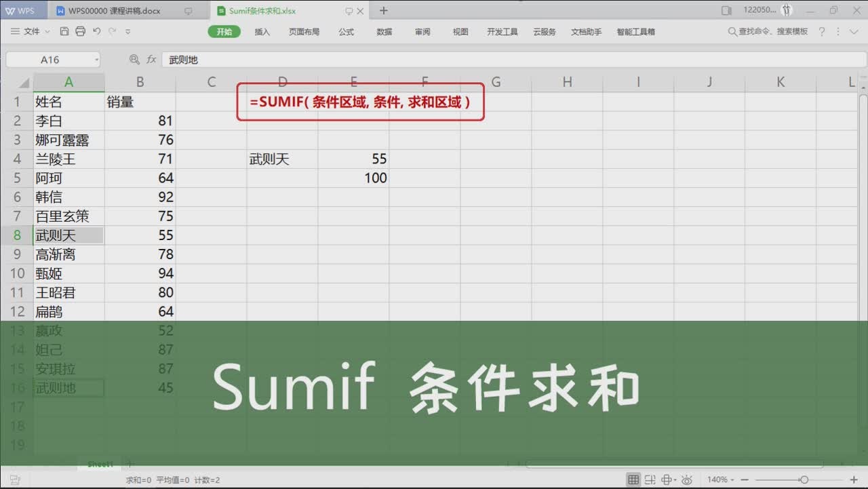Open the 视图 ribbon tab
Image resolution: width=868 pixels, height=489 pixels.
click(460, 32)
